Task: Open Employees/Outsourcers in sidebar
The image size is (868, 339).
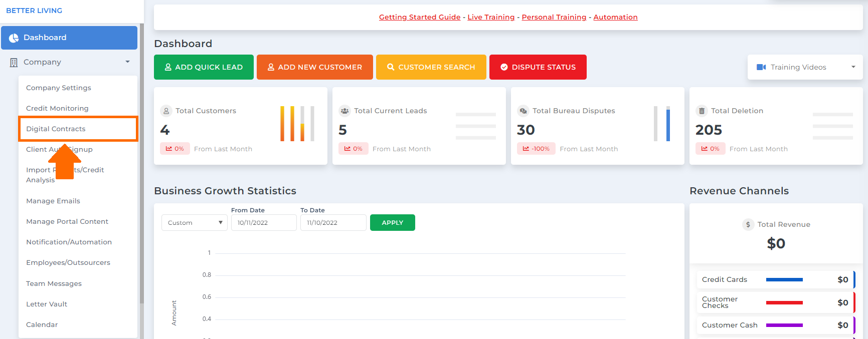Action: [68, 262]
